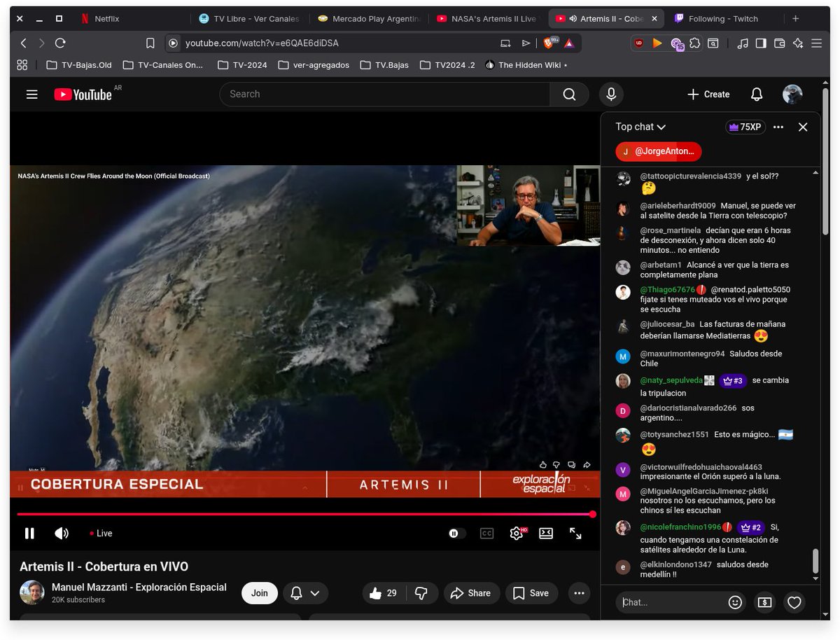Viewport: 840px width, 640px height.
Task: Go to YouTube home logo
Action: (x=83, y=95)
